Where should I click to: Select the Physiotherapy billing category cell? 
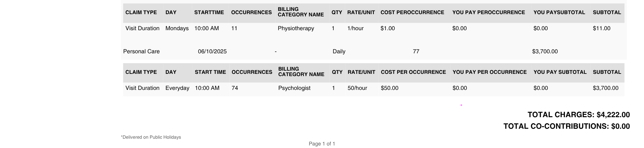296,28
